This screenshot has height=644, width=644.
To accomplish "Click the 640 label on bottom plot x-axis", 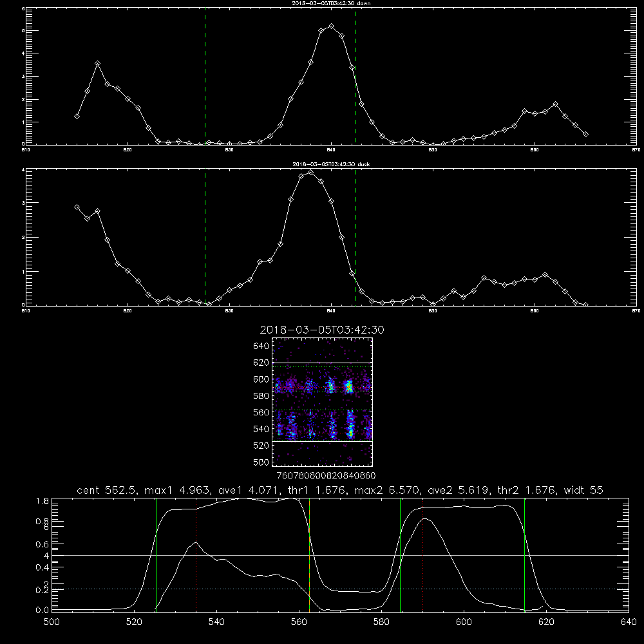I will 629,622.
